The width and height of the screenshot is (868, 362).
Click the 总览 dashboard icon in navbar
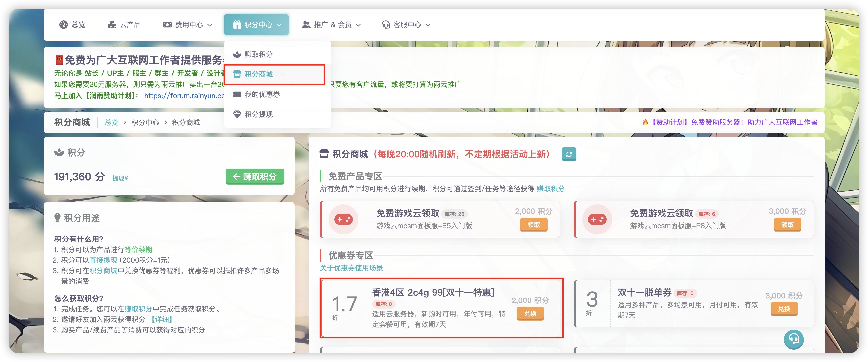click(63, 25)
